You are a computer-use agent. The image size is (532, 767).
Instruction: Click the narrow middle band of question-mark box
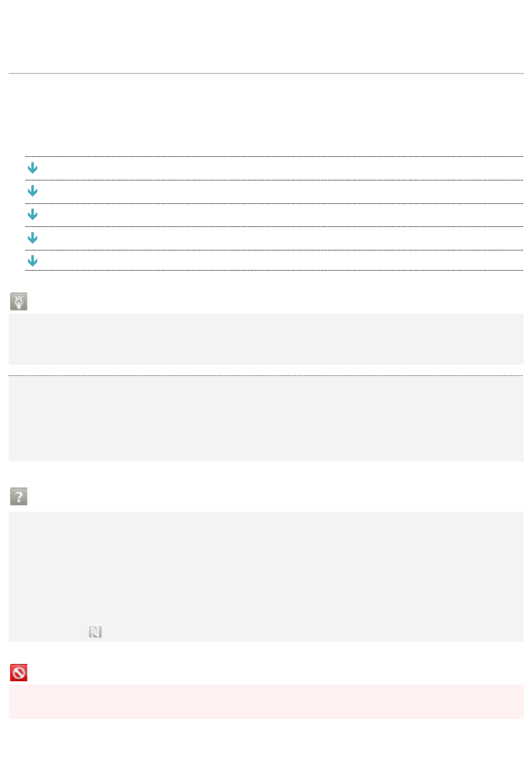[266, 561]
